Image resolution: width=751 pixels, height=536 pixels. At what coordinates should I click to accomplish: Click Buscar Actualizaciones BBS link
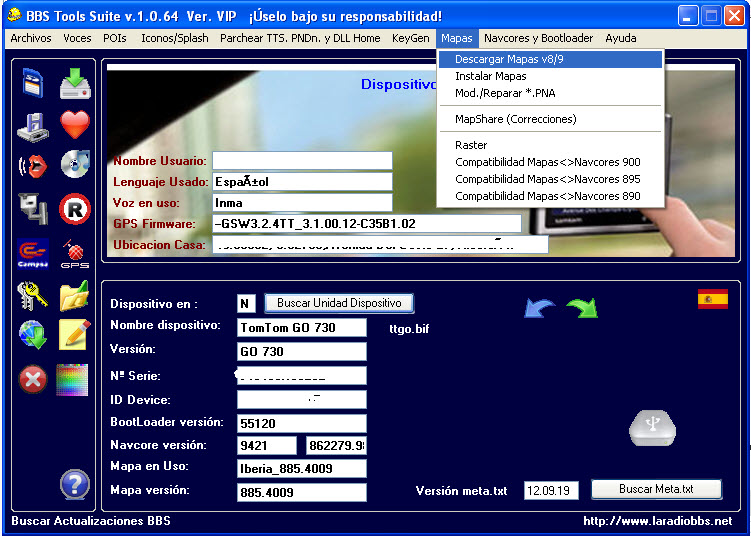pyautogui.click(x=91, y=521)
